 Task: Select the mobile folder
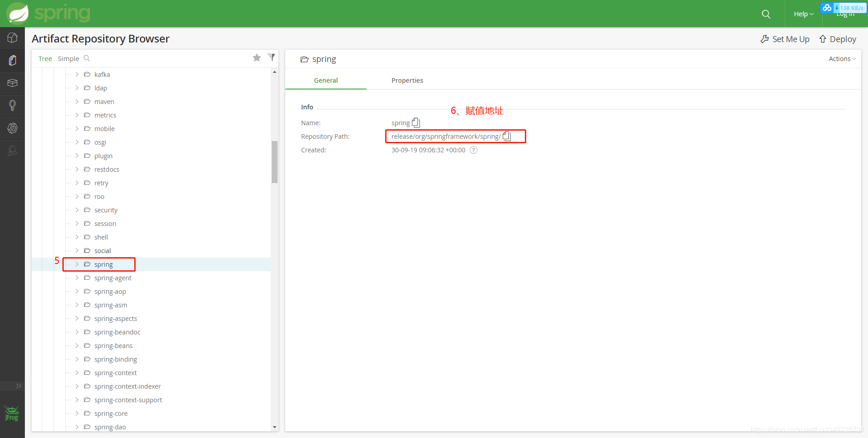coord(104,128)
